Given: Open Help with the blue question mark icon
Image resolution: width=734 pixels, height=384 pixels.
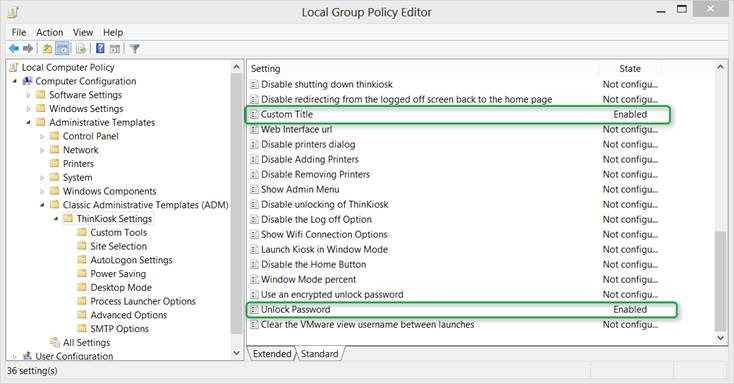Looking at the screenshot, I should coord(100,48).
